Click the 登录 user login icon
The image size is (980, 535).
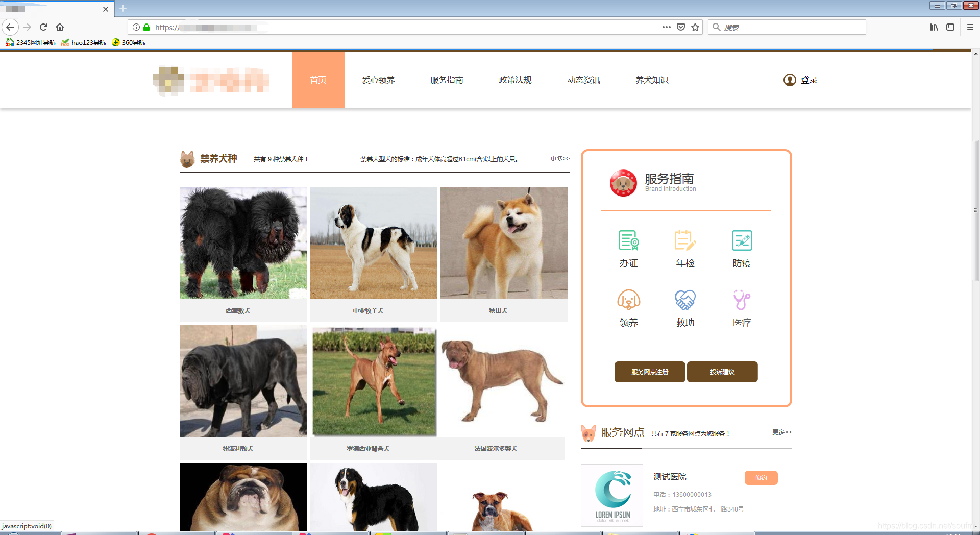pos(789,80)
